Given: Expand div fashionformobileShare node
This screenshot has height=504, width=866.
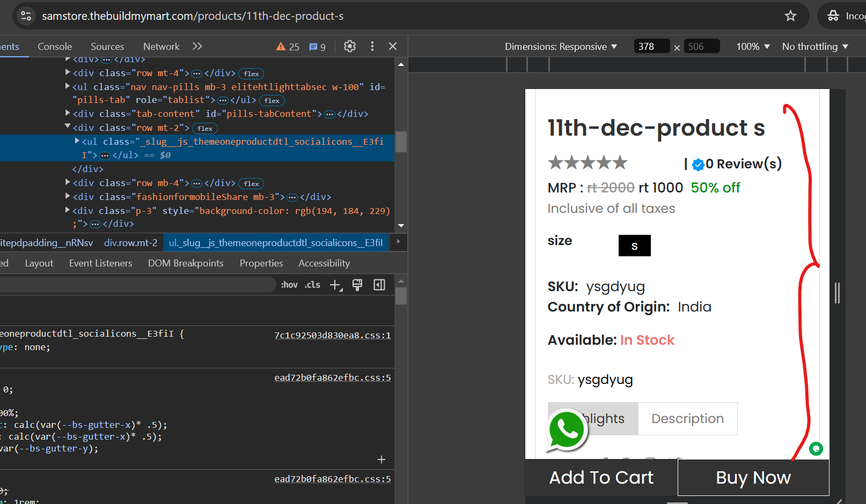Looking at the screenshot, I should coord(68,196).
